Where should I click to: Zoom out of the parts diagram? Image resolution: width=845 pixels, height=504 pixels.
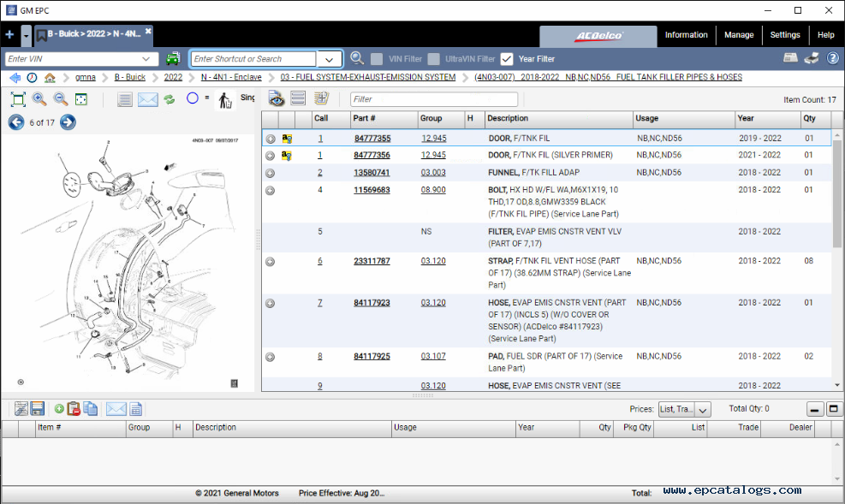pyautogui.click(x=61, y=99)
